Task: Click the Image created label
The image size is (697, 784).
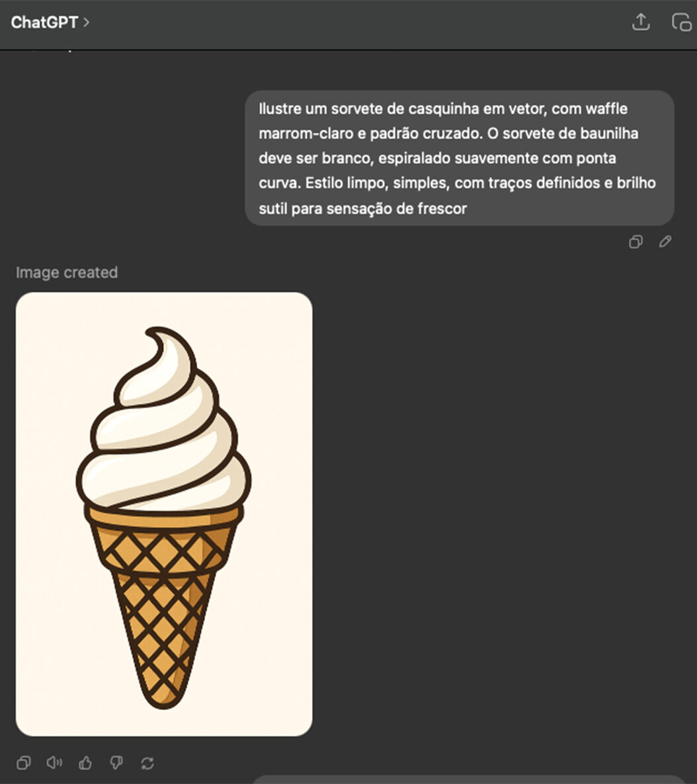Action: tap(67, 272)
